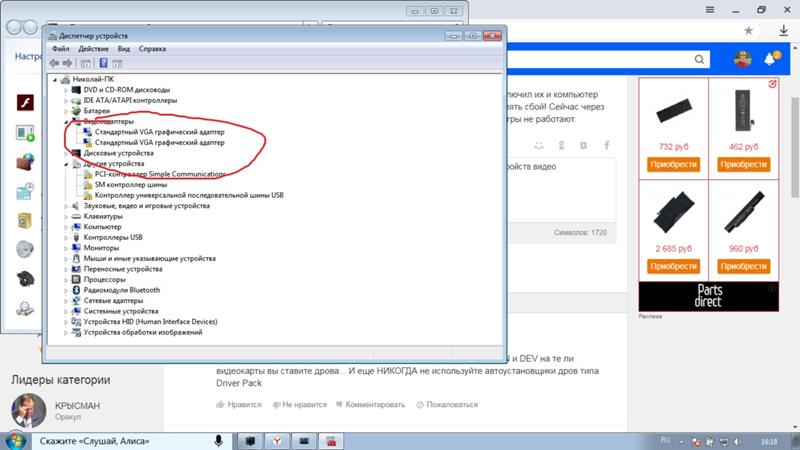Open the КРЫСМАН profile link
This screenshot has height=450, width=800.
[78, 406]
